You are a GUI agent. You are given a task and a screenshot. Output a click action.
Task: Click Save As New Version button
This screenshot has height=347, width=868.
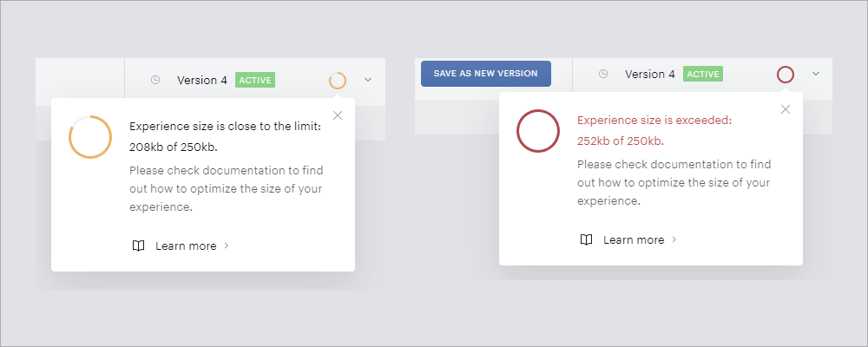485,74
